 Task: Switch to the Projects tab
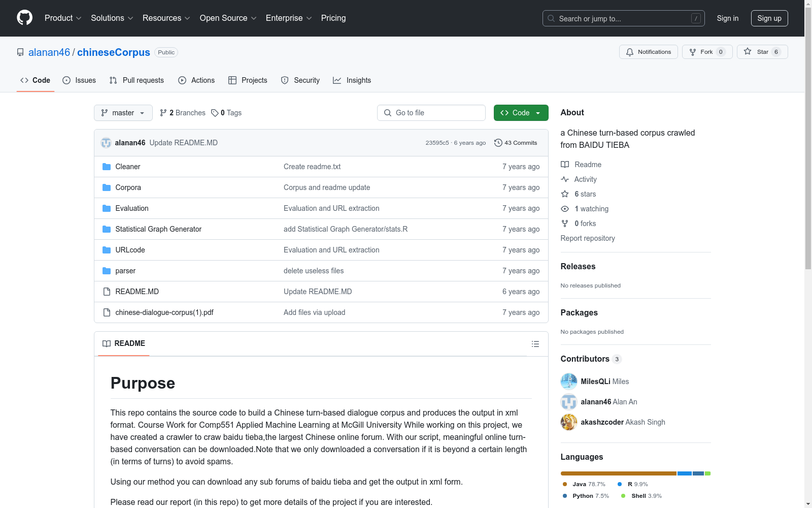click(x=248, y=80)
